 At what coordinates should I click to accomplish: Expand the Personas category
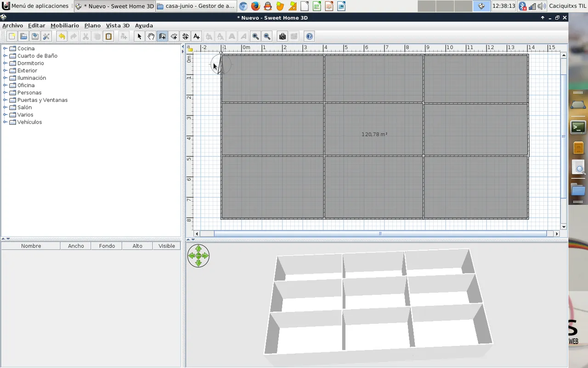click(6, 92)
